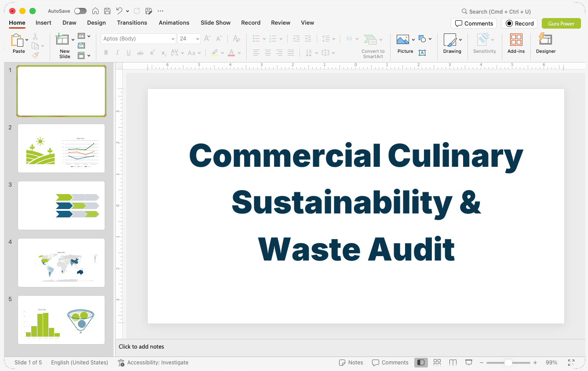The width and height of the screenshot is (588, 371).
Task: Click the Undo arrow icon
Action: click(x=119, y=11)
